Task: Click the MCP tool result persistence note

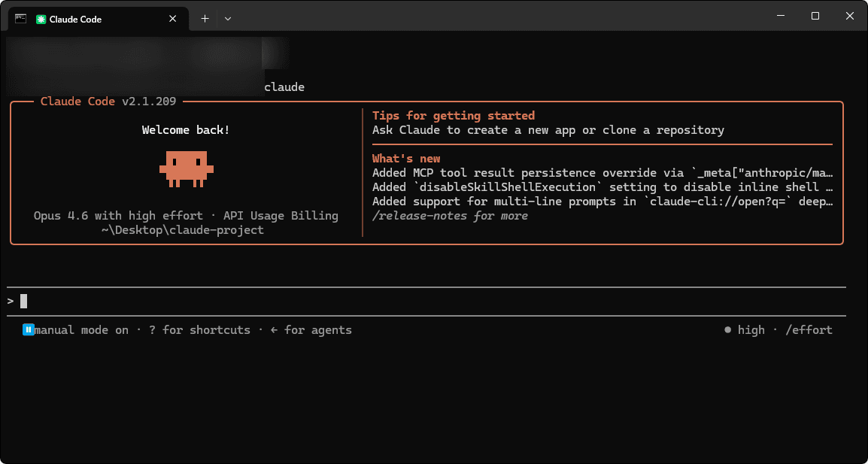Action: click(602, 173)
